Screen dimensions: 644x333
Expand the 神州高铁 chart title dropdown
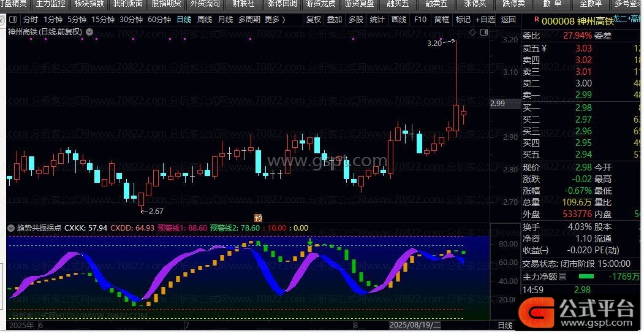91,31
